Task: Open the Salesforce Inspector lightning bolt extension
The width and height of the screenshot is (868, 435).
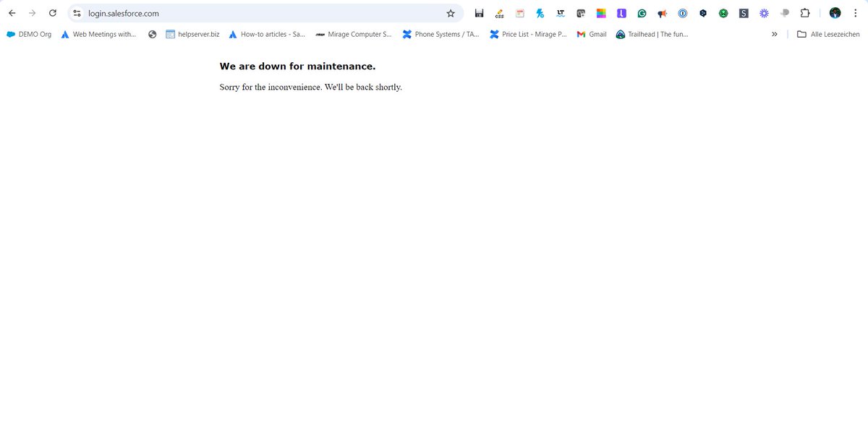Action: point(540,13)
